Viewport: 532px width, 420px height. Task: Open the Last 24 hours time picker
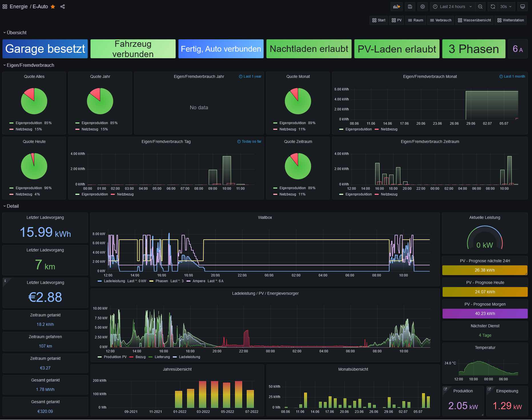click(x=453, y=7)
